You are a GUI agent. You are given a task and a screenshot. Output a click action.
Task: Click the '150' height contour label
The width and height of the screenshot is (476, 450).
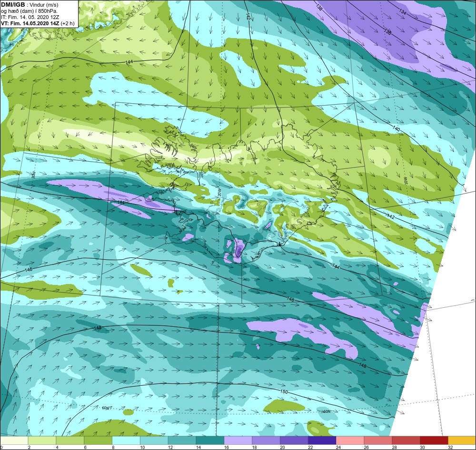coord(284,392)
